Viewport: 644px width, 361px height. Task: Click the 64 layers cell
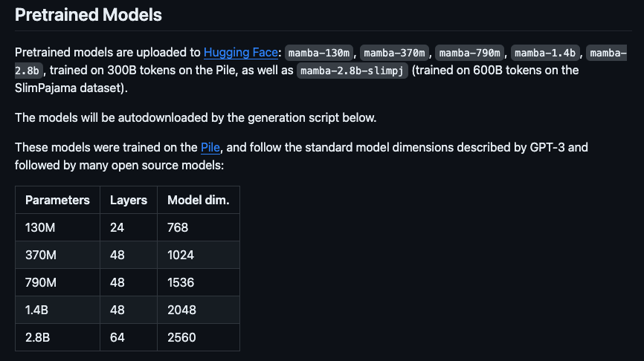pyautogui.click(x=129, y=337)
